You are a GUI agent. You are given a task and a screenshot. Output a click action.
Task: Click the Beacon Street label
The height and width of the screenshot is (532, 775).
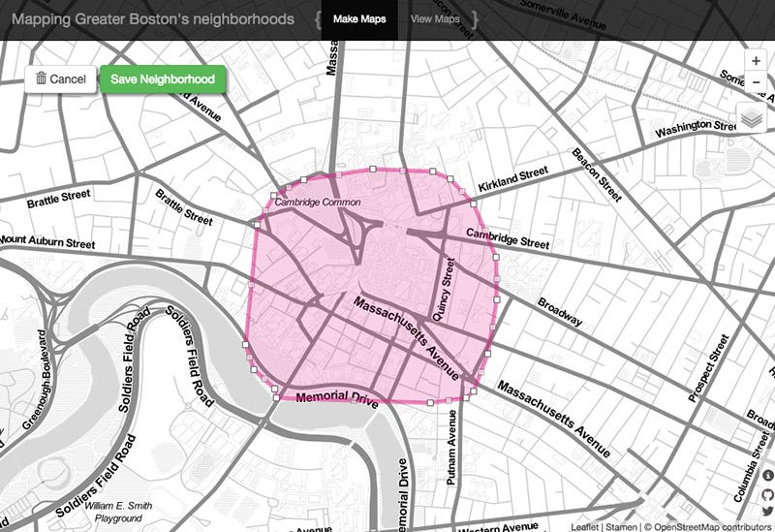(597, 174)
